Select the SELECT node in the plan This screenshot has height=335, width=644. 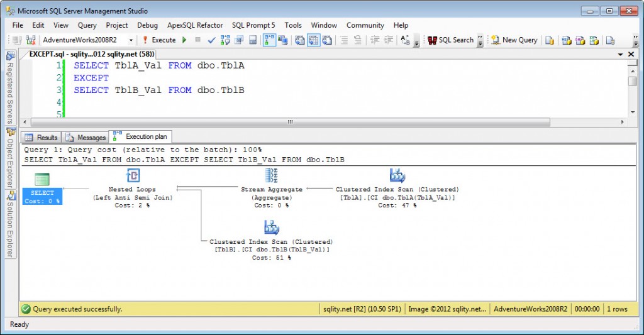[x=42, y=189]
